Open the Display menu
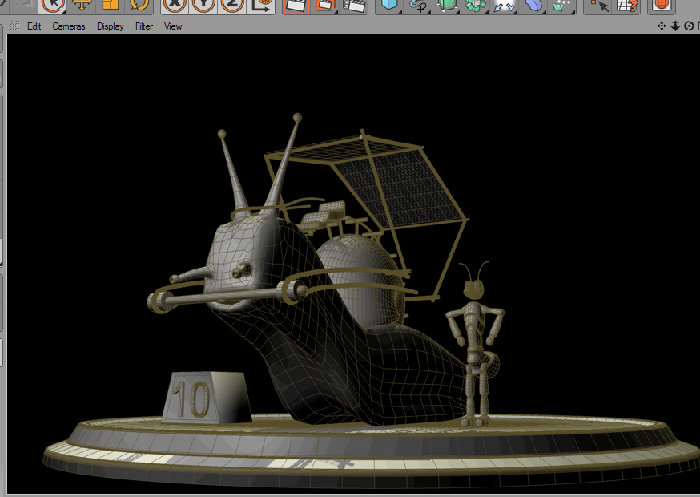Viewport: 700px width, 497px height. pyautogui.click(x=110, y=26)
